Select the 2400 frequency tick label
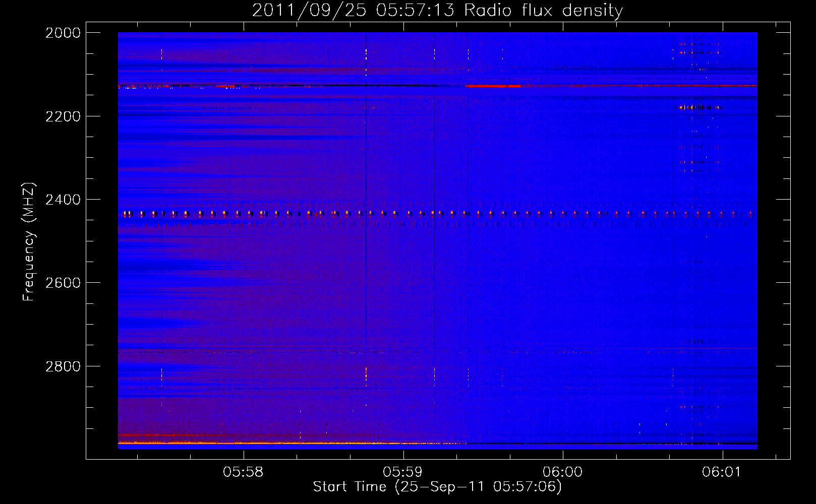This screenshot has width=816, height=504. [x=63, y=200]
